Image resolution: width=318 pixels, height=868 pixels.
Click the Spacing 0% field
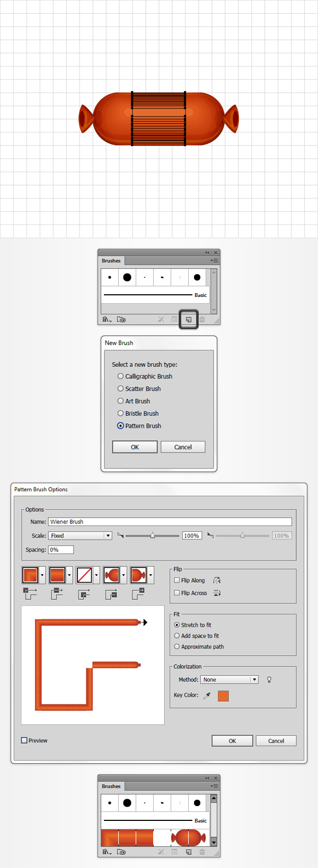61,550
